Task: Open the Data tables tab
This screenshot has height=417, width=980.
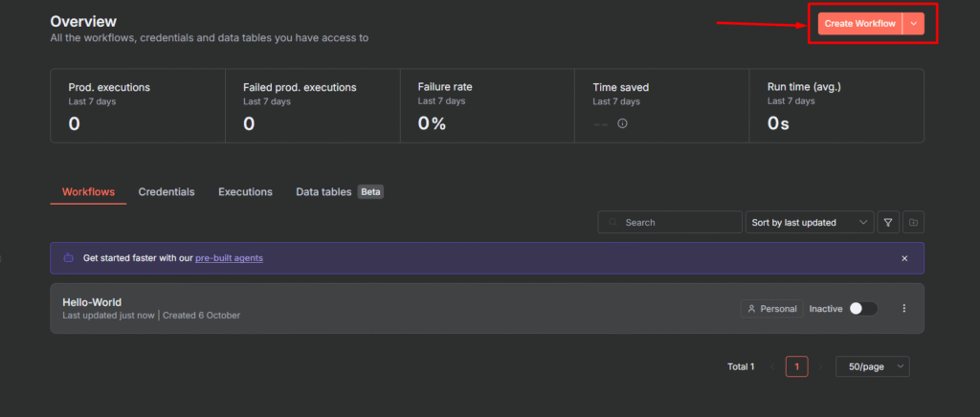Action: (x=323, y=192)
